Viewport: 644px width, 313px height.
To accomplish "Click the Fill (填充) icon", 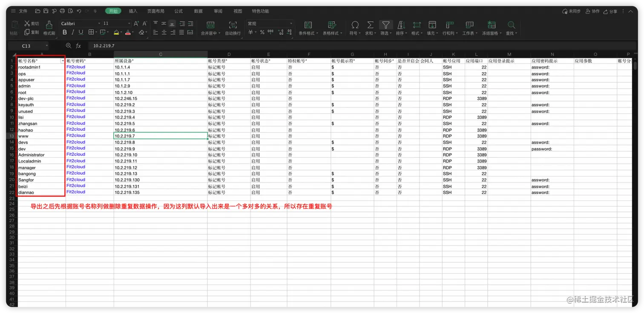I will click(432, 25).
